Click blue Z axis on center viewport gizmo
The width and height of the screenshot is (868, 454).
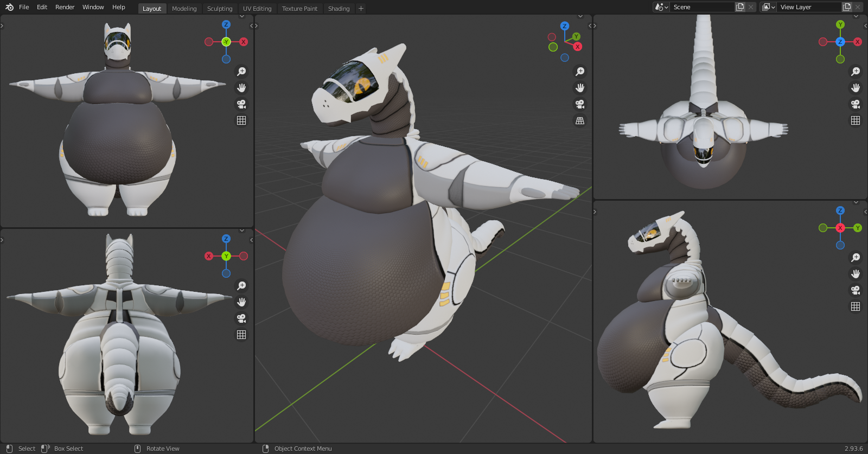pos(565,26)
